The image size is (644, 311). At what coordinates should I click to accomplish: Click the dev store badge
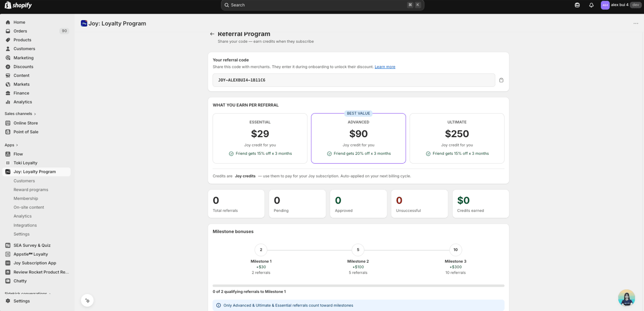[x=635, y=5]
